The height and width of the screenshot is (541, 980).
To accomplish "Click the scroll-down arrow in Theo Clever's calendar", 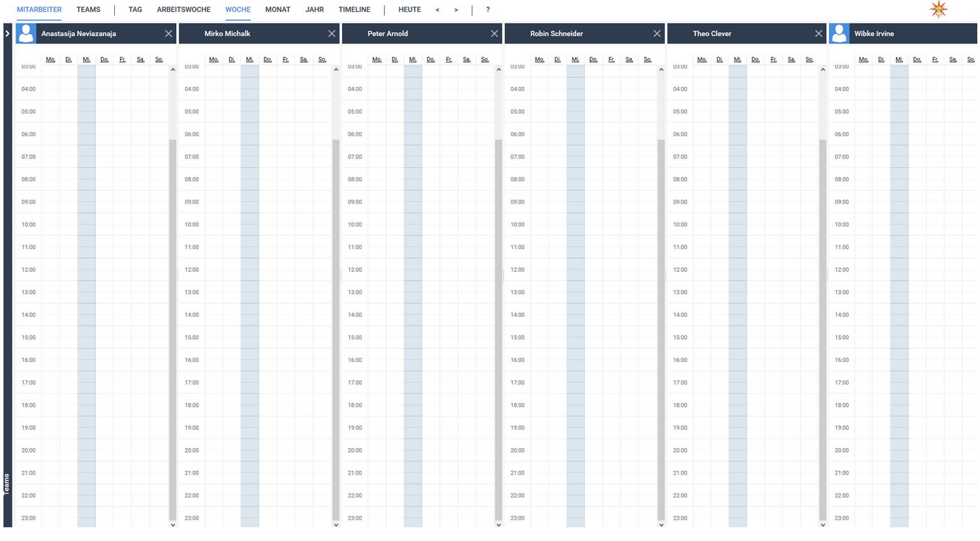I will (823, 525).
